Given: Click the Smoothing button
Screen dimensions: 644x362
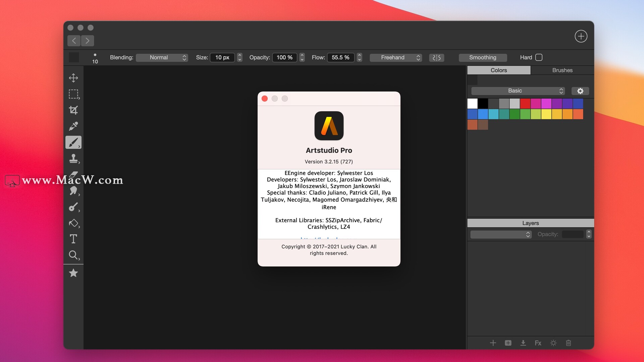Looking at the screenshot, I should point(483,58).
